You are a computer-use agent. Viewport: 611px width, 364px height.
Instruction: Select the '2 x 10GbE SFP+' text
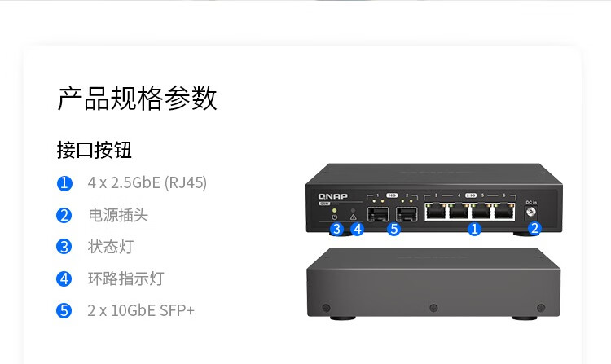141,311
